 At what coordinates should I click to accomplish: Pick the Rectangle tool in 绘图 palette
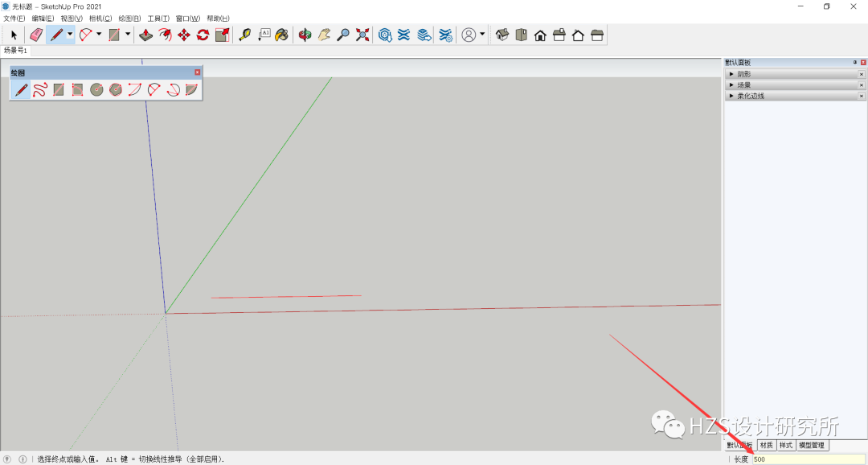pyautogui.click(x=58, y=89)
